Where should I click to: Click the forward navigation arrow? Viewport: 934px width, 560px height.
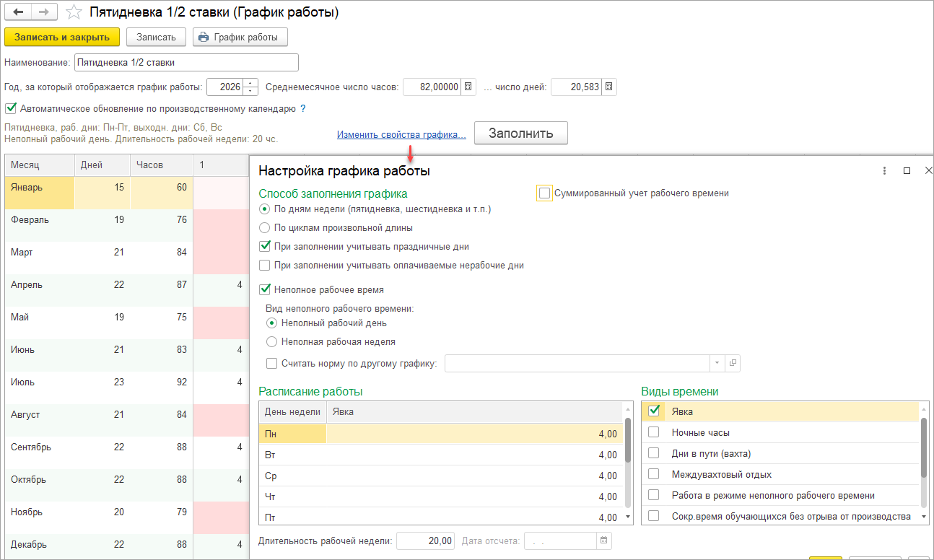pos(43,12)
